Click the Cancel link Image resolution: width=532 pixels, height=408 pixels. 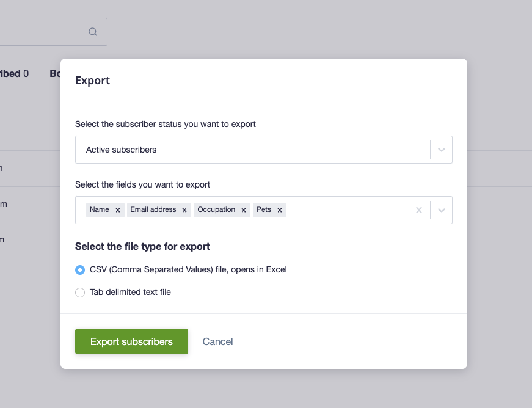pos(217,341)
